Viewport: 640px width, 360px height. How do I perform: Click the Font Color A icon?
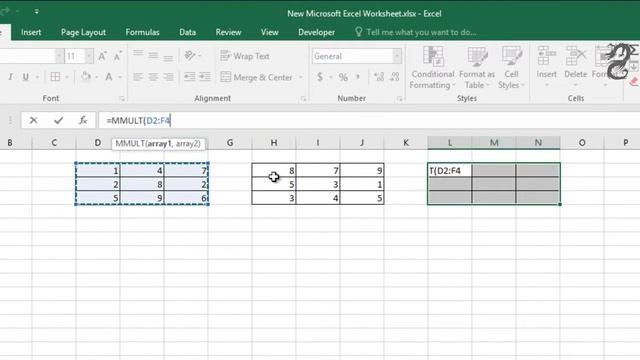click(109, 77)
